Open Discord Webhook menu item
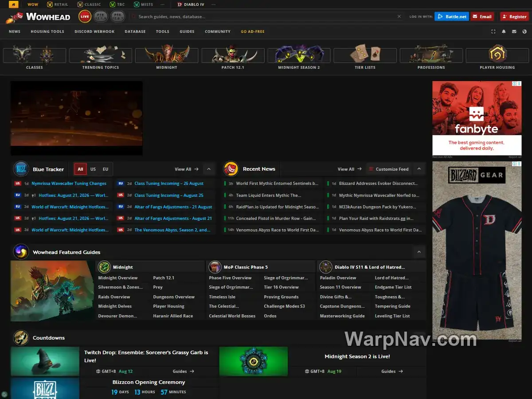Image resolution: width=532 pixels, height=399 pixels. pos(94,31)
